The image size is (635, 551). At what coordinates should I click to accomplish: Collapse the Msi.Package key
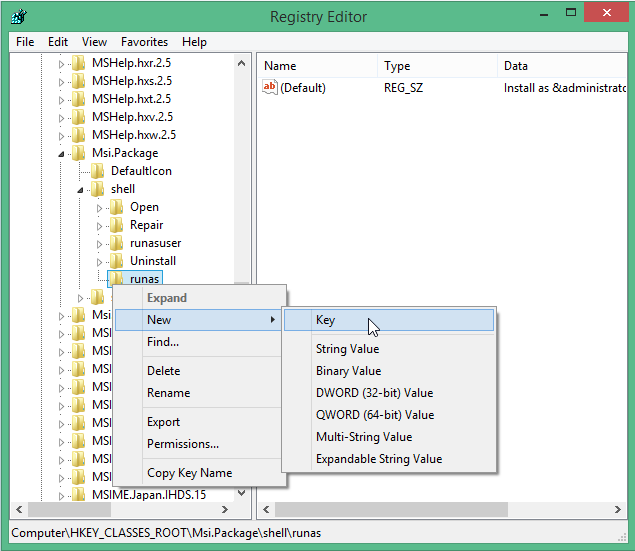pos(61,154)
